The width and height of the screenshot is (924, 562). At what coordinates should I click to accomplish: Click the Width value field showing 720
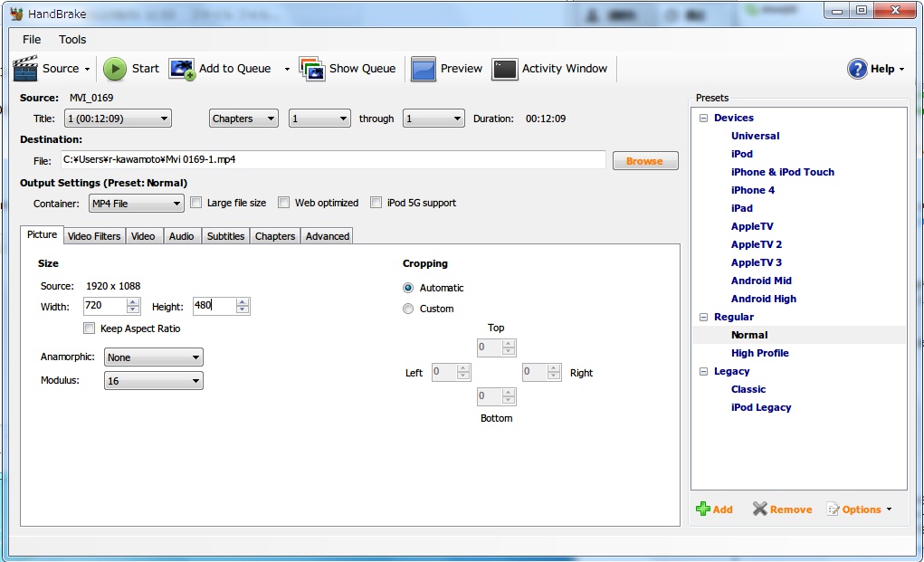(x=104, y=305)
